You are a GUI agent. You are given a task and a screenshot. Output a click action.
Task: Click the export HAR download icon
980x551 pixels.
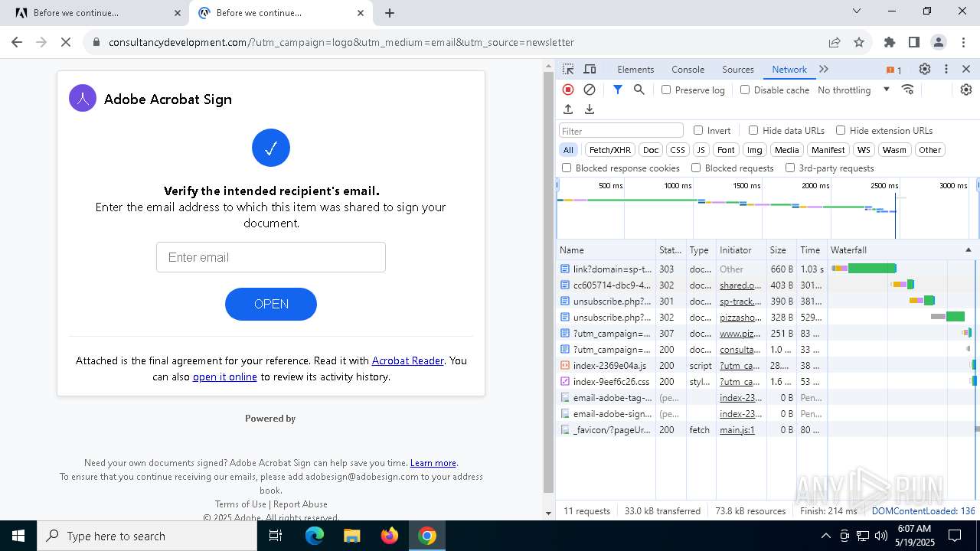point(590,109)
